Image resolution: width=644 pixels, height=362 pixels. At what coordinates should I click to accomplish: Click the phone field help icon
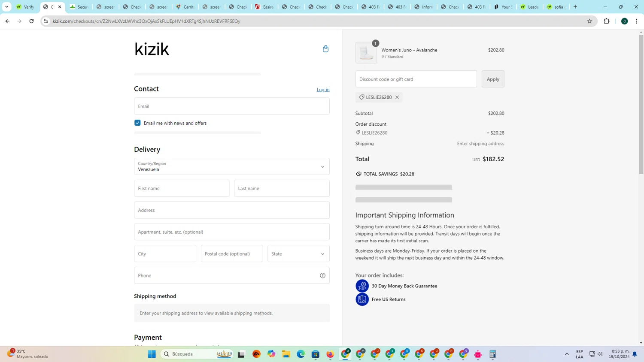(322, 275)
